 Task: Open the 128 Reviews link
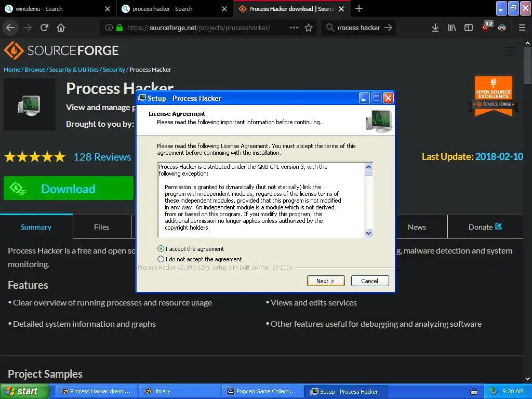[102, 157]
